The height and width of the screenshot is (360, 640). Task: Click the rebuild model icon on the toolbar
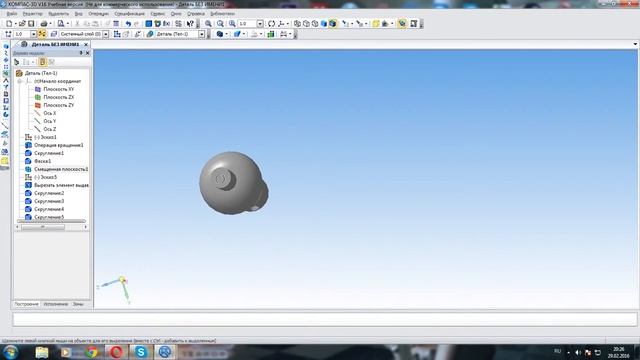pos(402,24)
